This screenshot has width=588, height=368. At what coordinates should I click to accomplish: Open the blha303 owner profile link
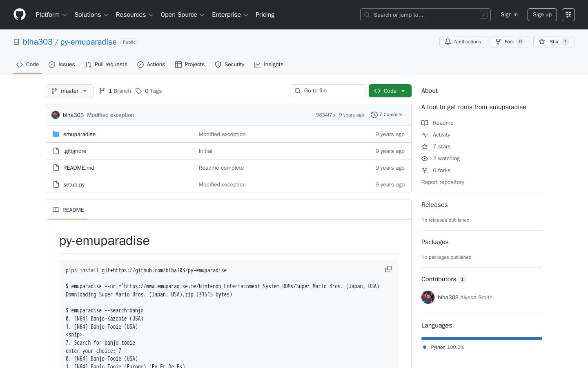click(x=38, y=42)
